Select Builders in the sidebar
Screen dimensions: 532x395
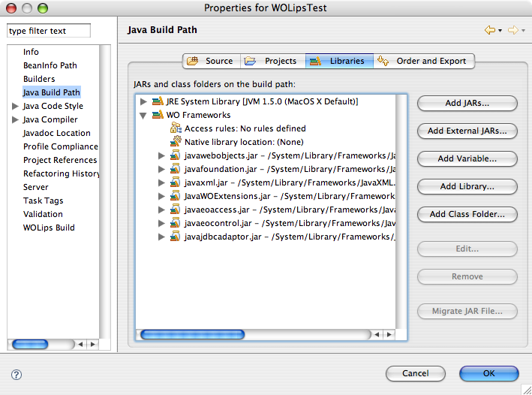point(39,79)
